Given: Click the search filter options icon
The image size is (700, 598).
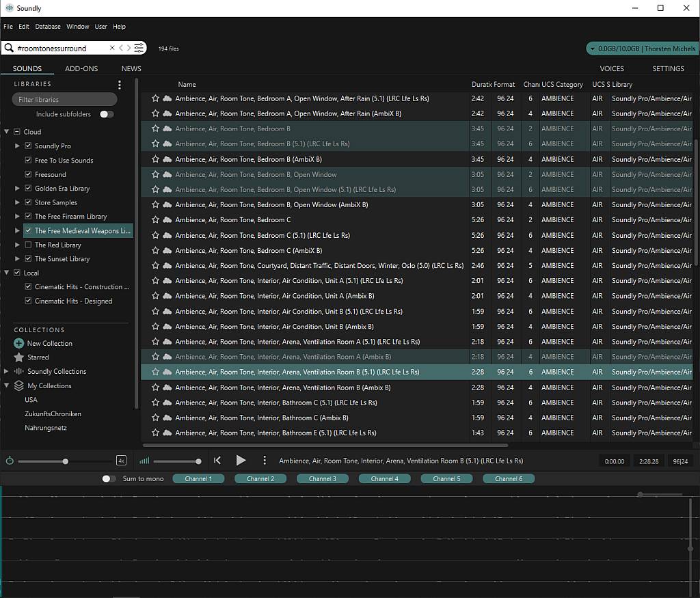Looking at the screenshot, I should (x=139, y=48).
